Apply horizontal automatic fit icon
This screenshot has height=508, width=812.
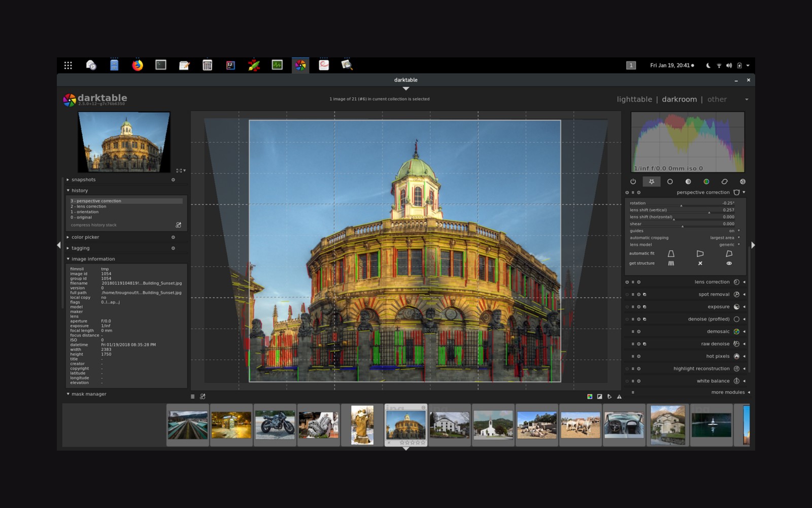pyautogui.click(x=700, y=253)
